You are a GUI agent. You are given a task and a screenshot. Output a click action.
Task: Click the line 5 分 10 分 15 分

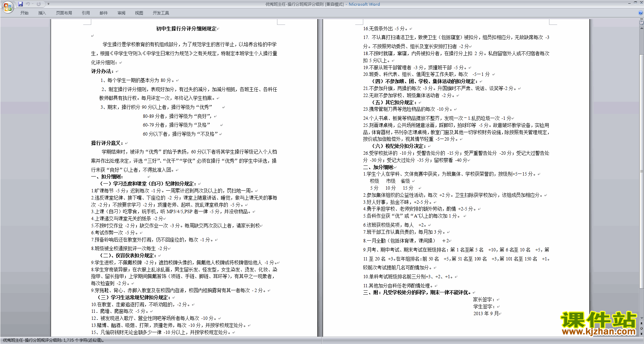[392, 188]
